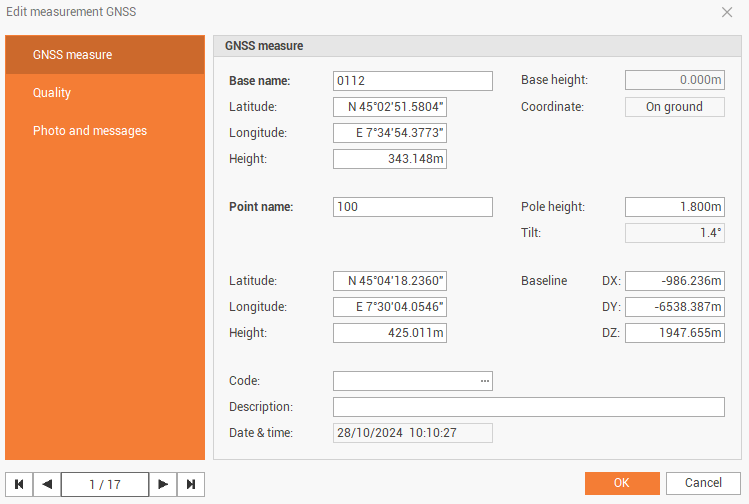Go to first measurement record

[19, 485]
